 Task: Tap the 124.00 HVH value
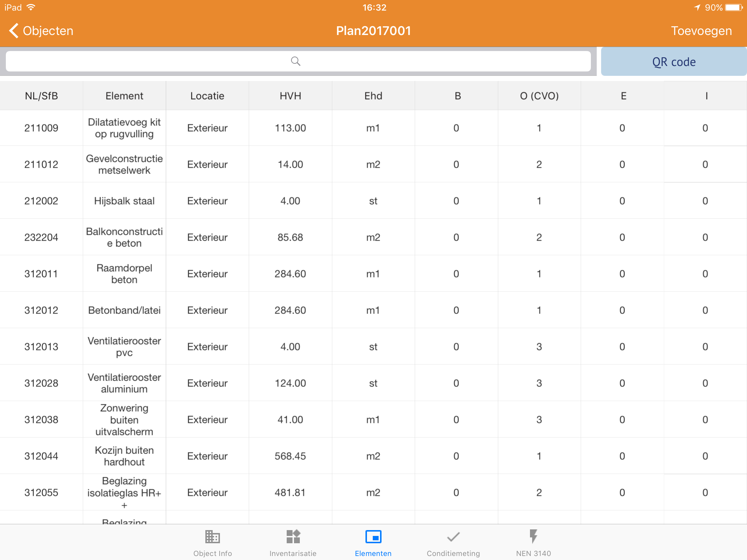tap(290, 383)
